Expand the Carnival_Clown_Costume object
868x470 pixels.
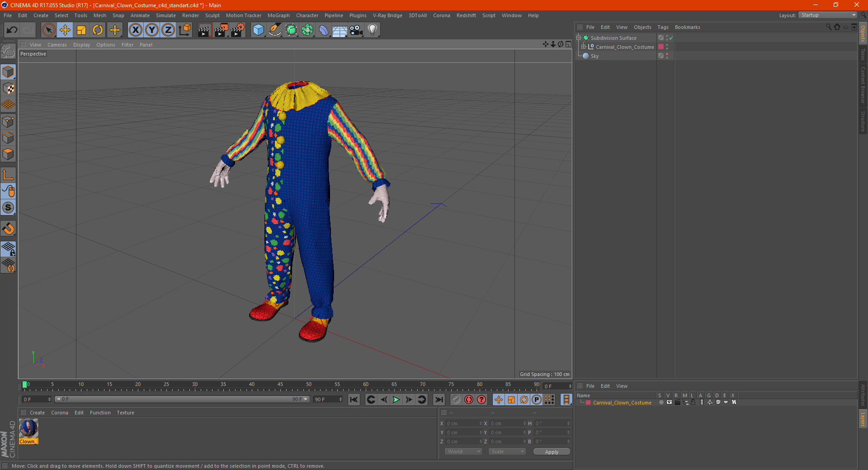click(x=583, y=47)
